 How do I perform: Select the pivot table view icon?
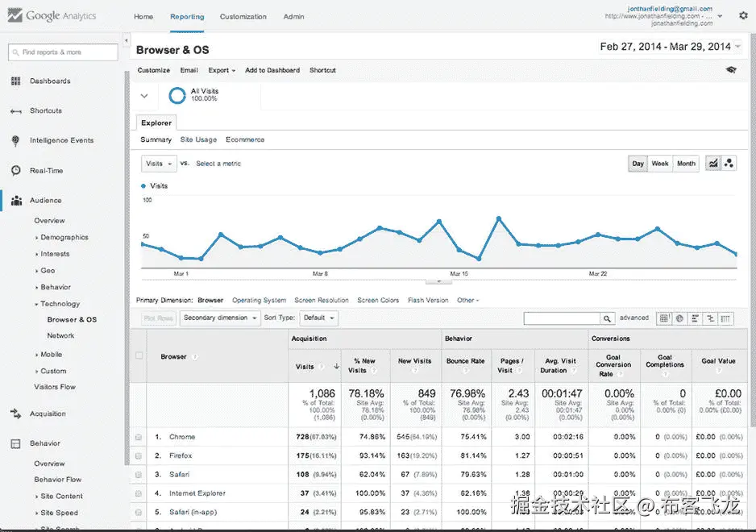(x=725, y=318)
